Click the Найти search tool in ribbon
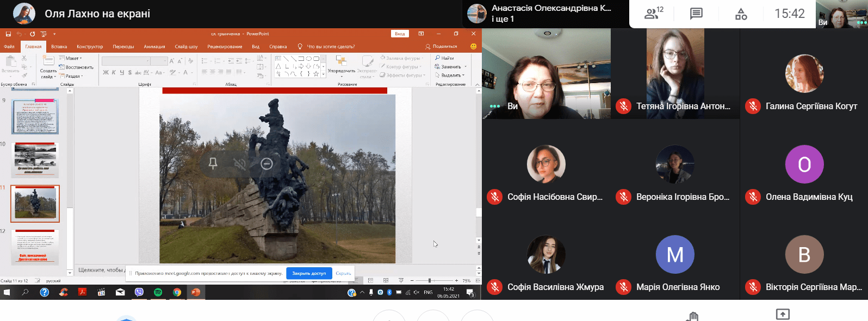Screen dimensions: 868x321 [444, 58]
